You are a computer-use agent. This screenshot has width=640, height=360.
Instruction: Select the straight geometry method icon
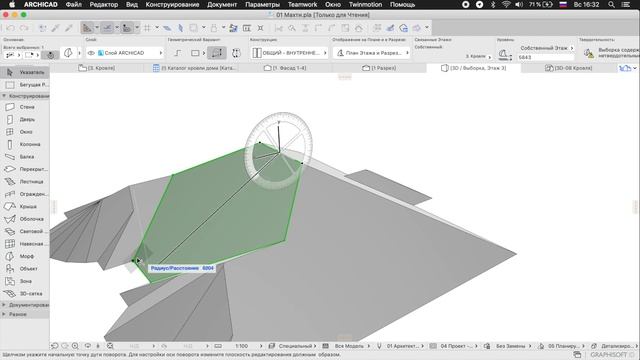[178, 53]
